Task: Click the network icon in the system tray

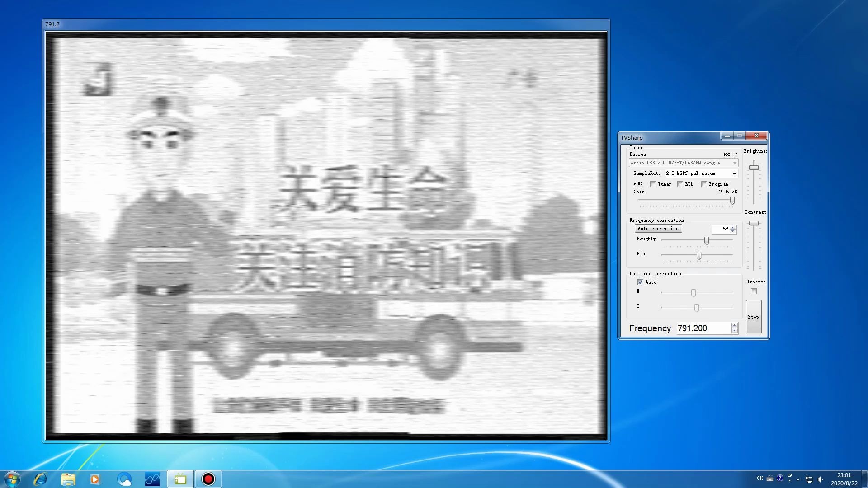Action: click(809, 479)
